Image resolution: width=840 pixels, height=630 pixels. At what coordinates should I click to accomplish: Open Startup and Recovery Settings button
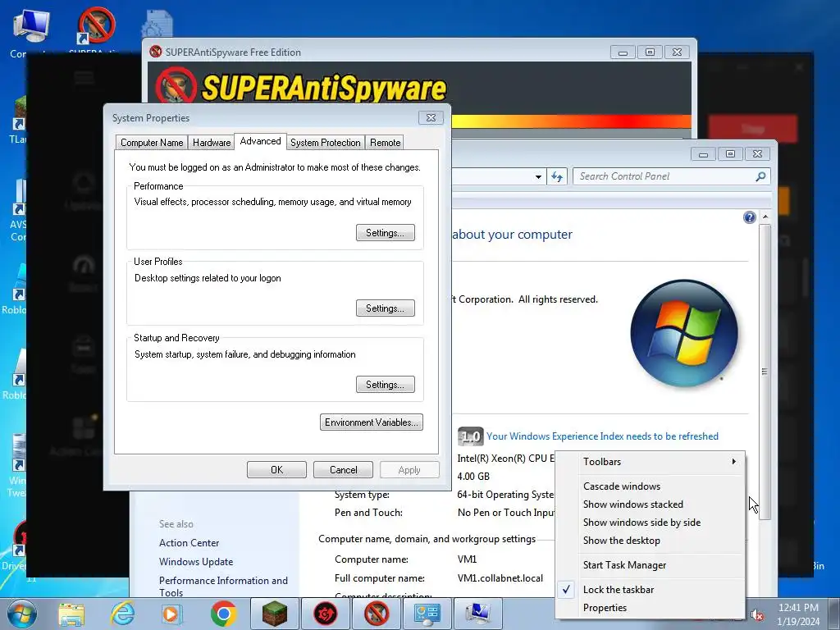(x=386, y=384)
